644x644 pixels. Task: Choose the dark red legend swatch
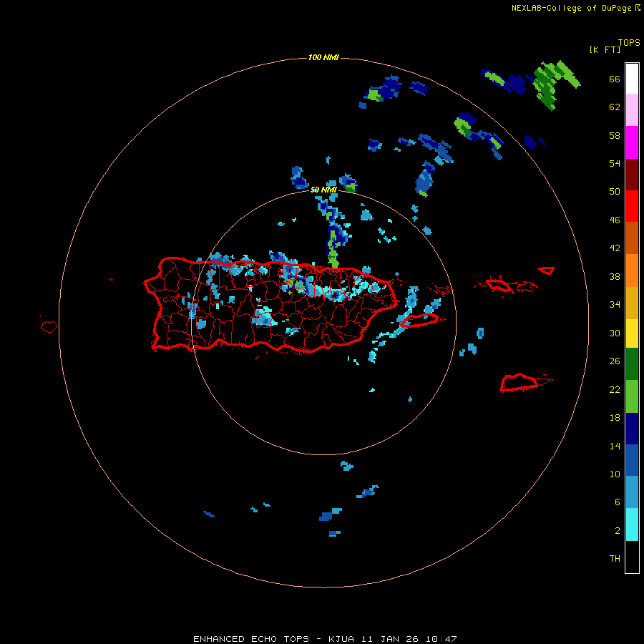point(632,175)
